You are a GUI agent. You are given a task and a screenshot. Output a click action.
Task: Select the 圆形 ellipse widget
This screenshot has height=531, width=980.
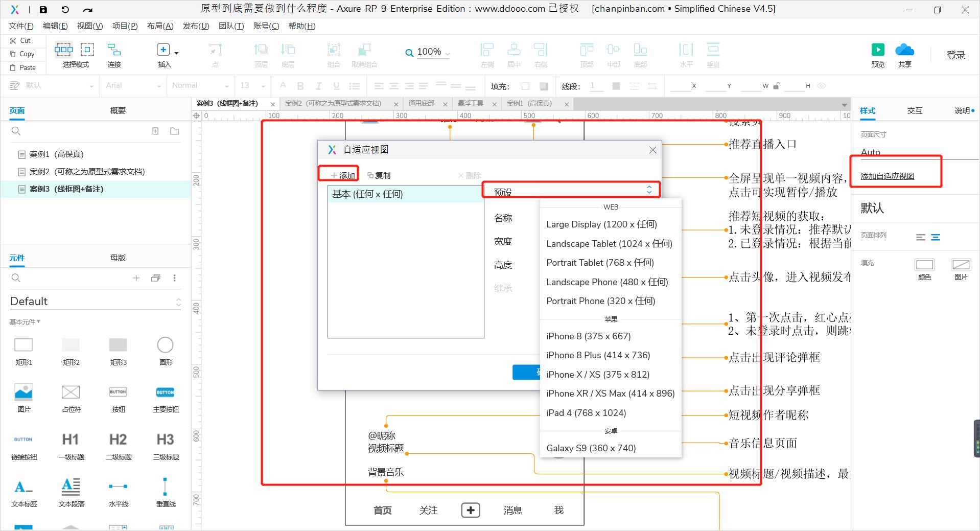[165, 352]
